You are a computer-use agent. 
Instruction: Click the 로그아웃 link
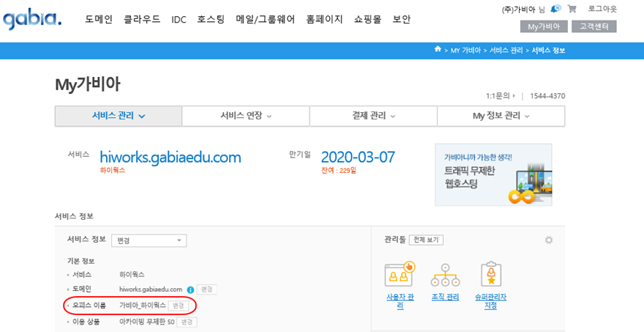602,9
